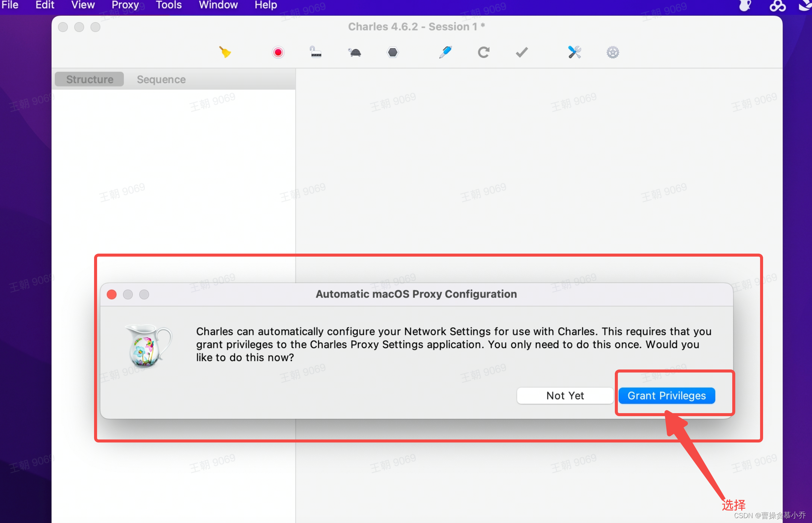Click the Validate checkmark icon
This screenshot has height=523, width=812.
522,52
